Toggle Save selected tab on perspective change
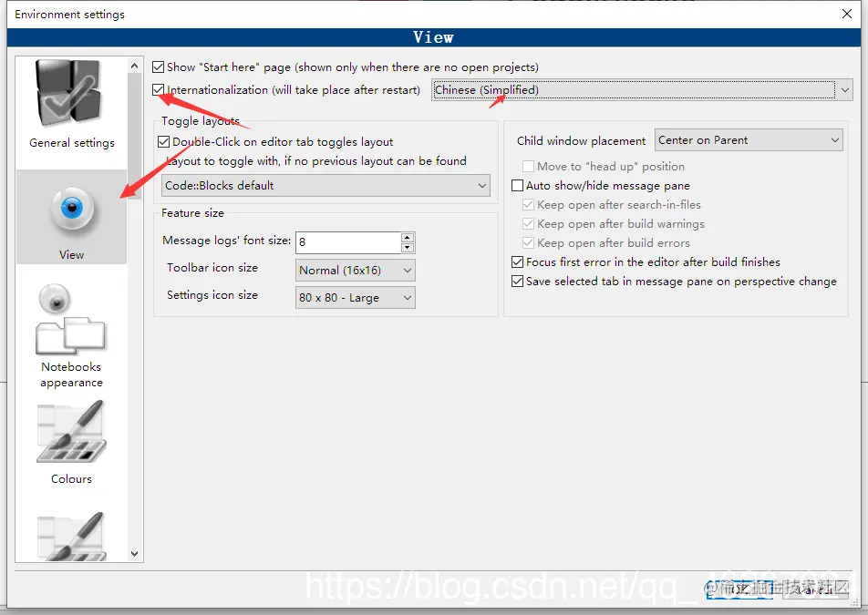The width and height of the screenshot is (868, 615). (518, 281)
